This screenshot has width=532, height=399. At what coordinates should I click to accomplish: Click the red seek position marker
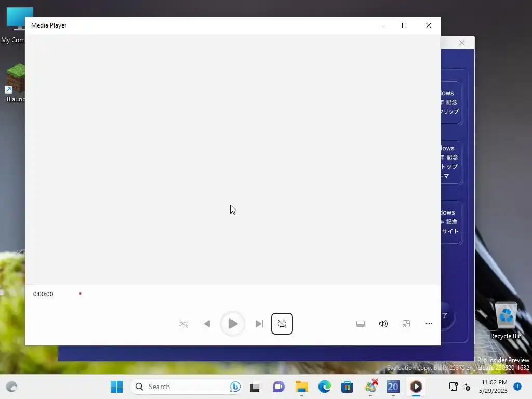point(81,294)
